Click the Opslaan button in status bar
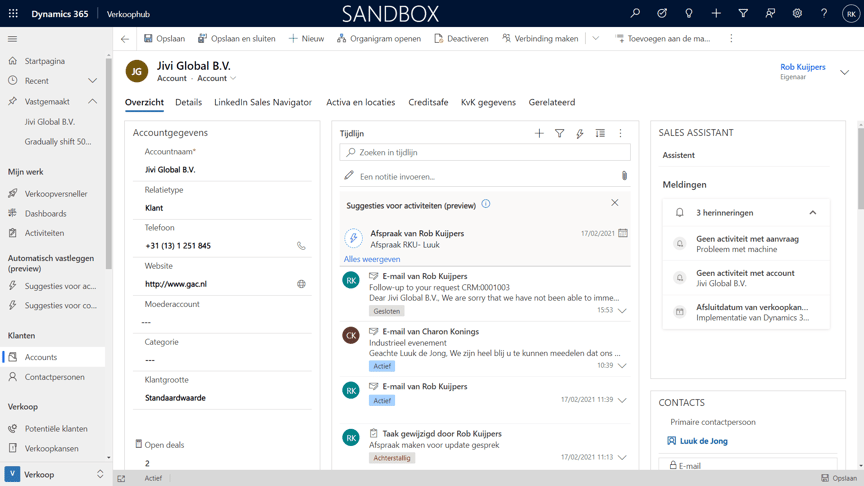 click(839, 478)
